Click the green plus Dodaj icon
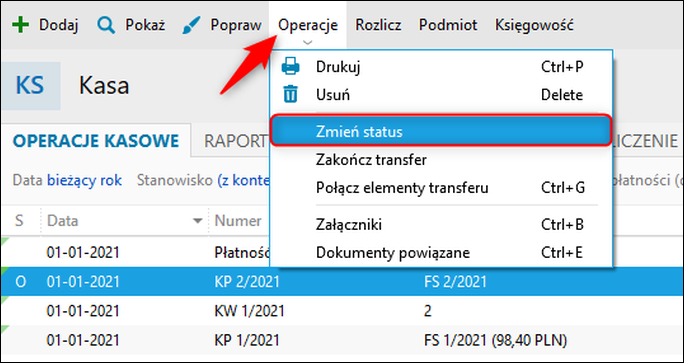The image size is (684, 363). coord(20,25)
